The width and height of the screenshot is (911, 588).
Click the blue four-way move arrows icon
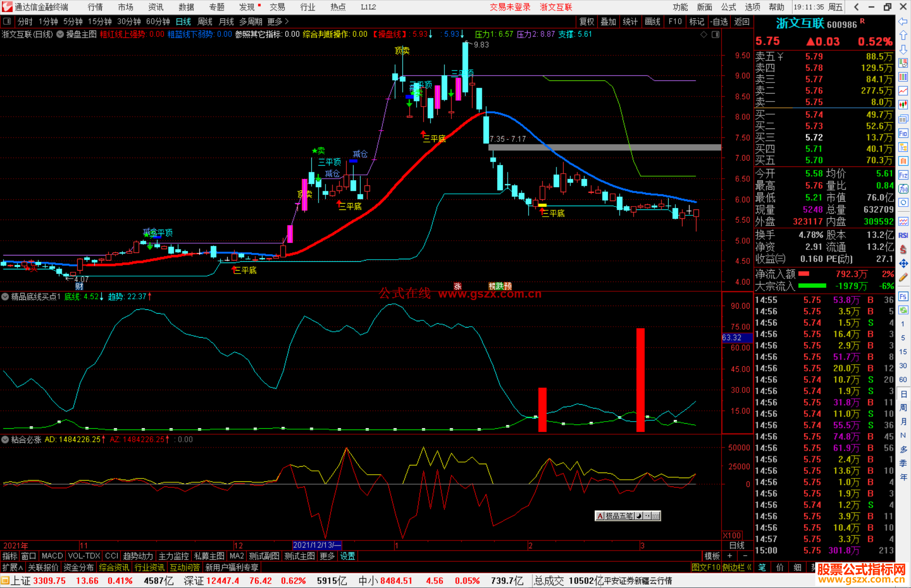(903, 263)
